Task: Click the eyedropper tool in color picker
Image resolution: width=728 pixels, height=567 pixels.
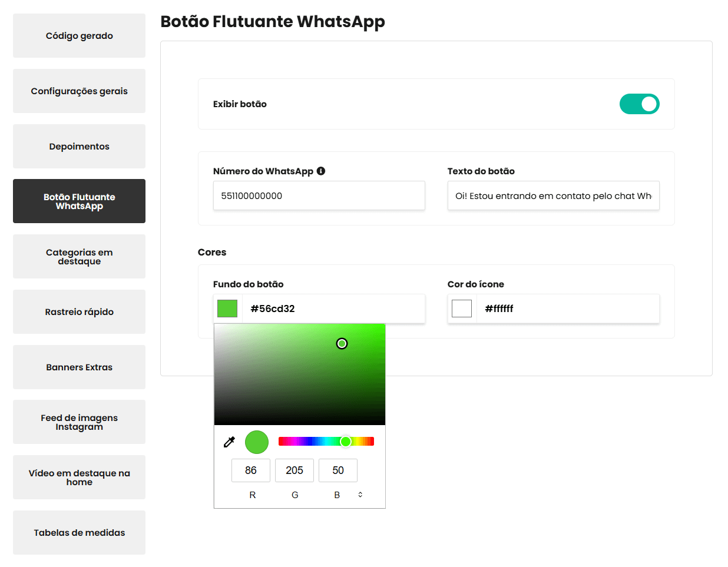Action: [229, 442]
